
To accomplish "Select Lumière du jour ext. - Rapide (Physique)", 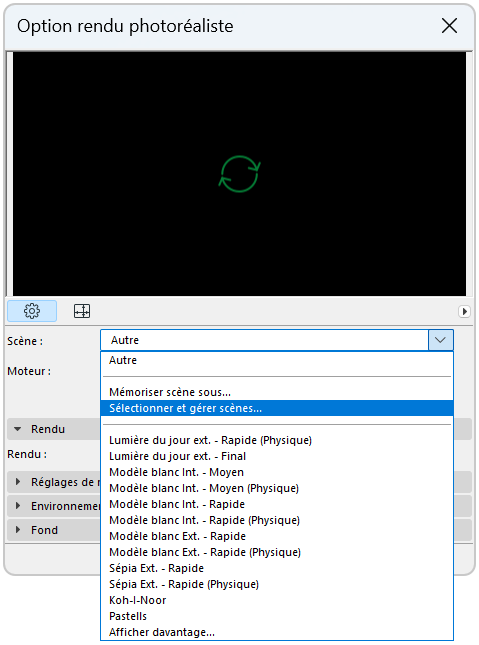I will [277, 440].
